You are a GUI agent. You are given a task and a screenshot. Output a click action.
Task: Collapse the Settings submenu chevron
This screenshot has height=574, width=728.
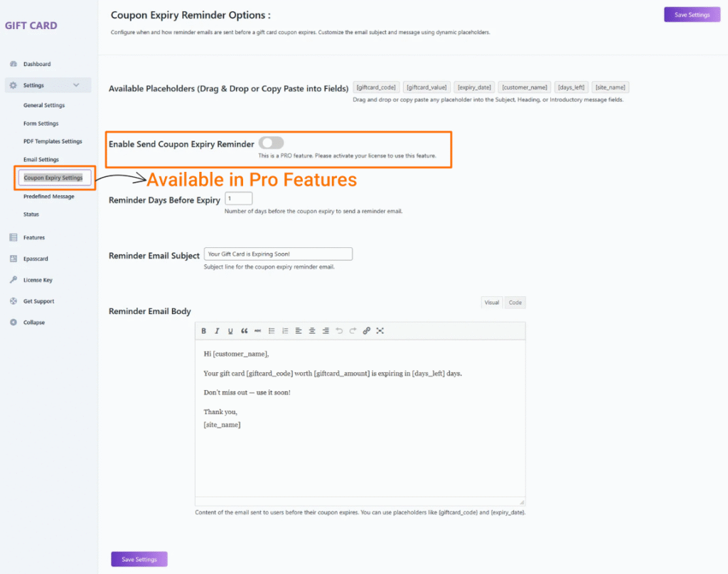[77, 85]
